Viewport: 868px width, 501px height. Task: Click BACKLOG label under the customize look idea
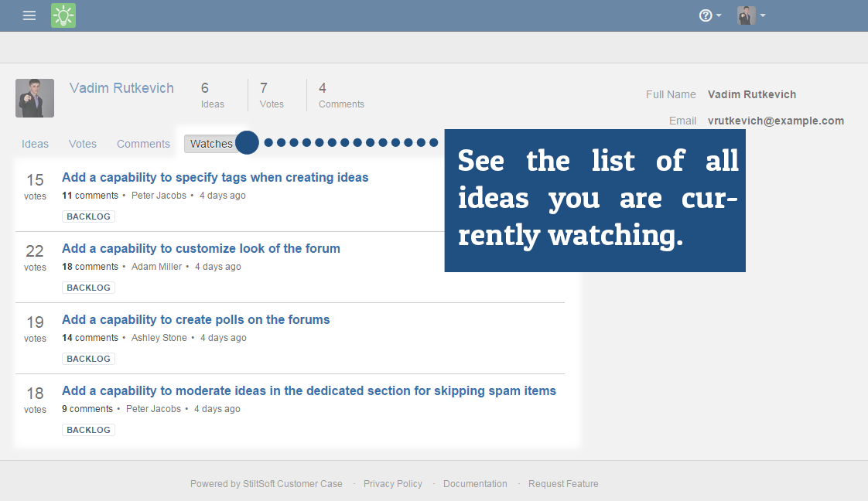(x=88, y=288)
